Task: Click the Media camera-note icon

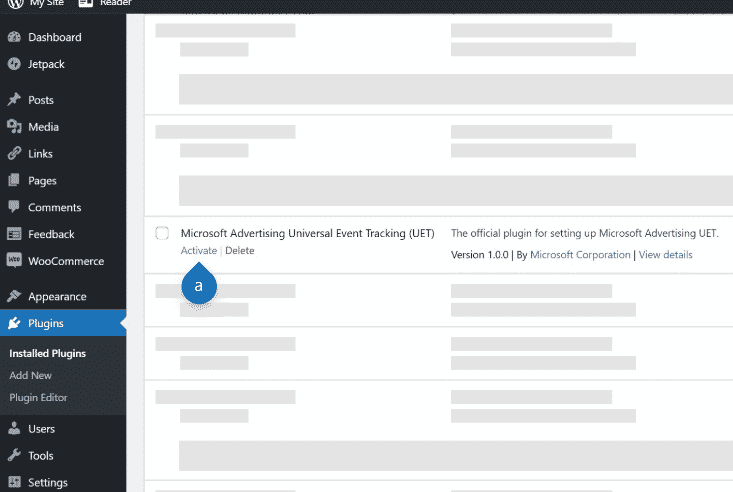Action: pos(14,126)
